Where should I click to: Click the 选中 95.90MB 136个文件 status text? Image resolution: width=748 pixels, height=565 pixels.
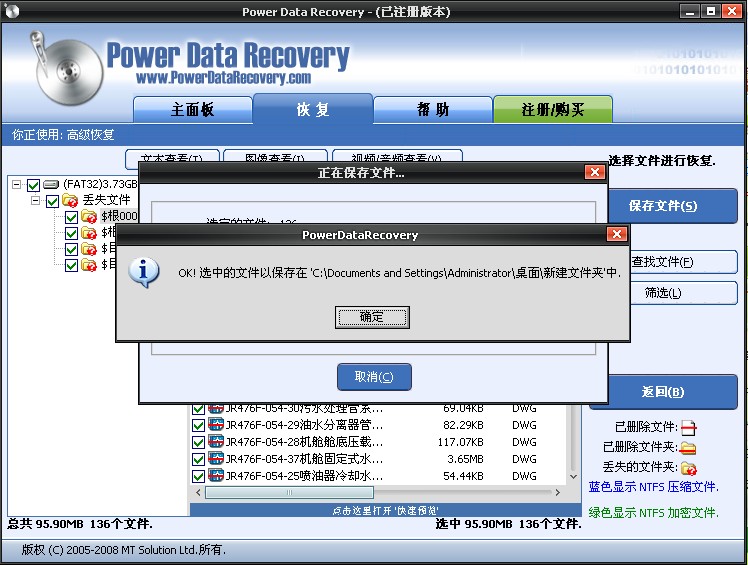509,524
